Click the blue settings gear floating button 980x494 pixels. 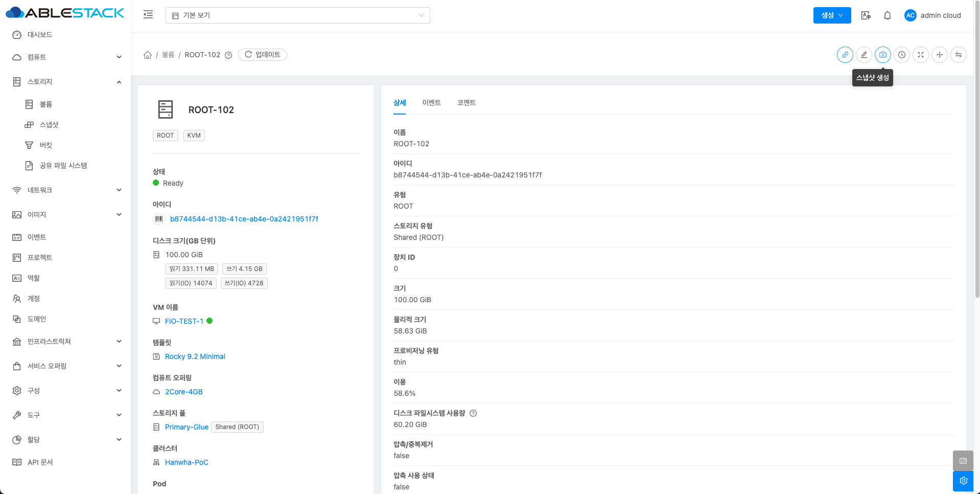963,481
